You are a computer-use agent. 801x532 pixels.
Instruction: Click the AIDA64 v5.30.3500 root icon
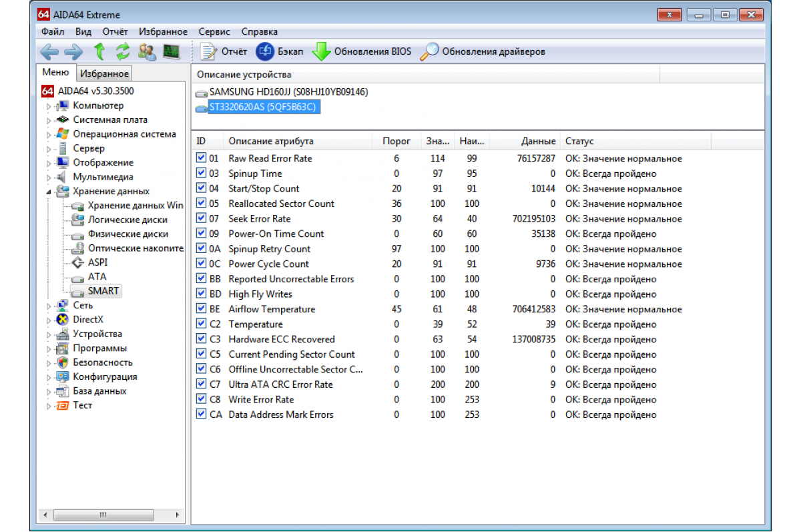tap(47, 91)
